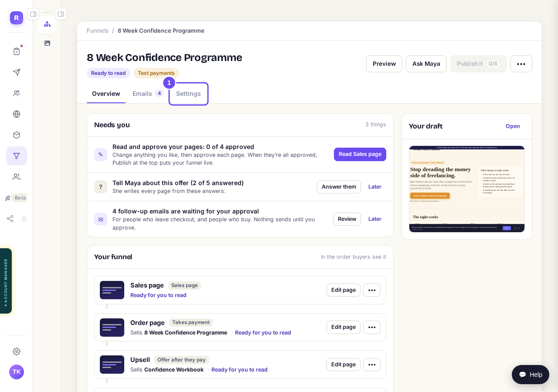Click the Confidence Workbook product name
The width and height of the screenshot is (558, 392).
click(174, 370)
